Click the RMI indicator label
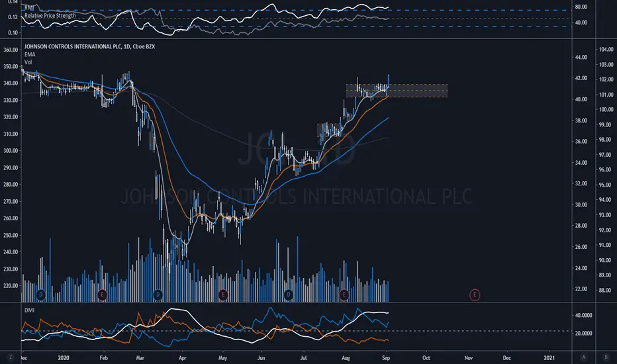Viewport: 617px width, 364px height. click(x=29, y=8)
